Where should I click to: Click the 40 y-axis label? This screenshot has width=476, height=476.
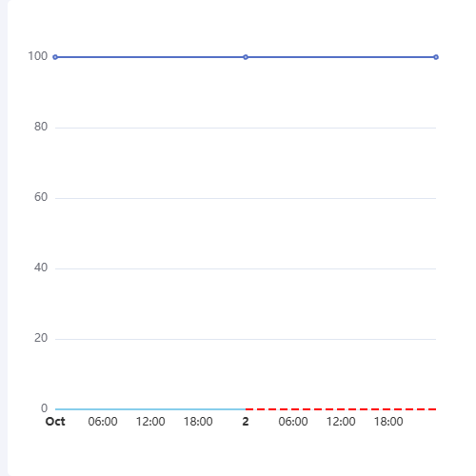pos(41,268)
